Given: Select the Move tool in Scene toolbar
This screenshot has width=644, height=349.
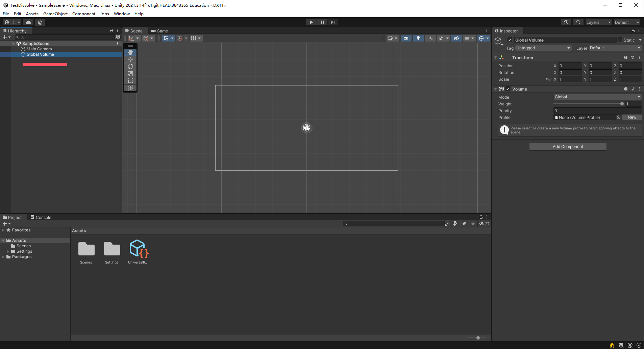Looking at the screenshot, I should click(x=130, y=59).
